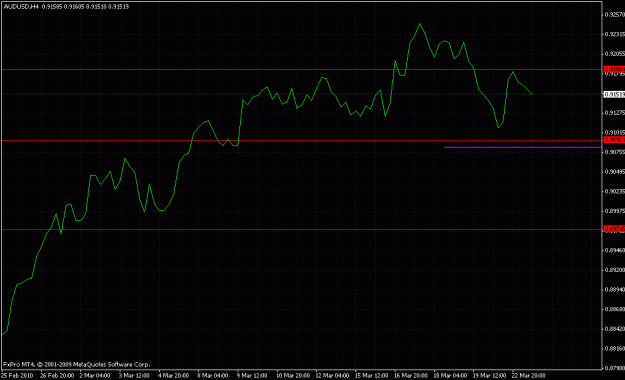Click the 8 Mar 04:00 time label
625x380 pixels.
212,376
